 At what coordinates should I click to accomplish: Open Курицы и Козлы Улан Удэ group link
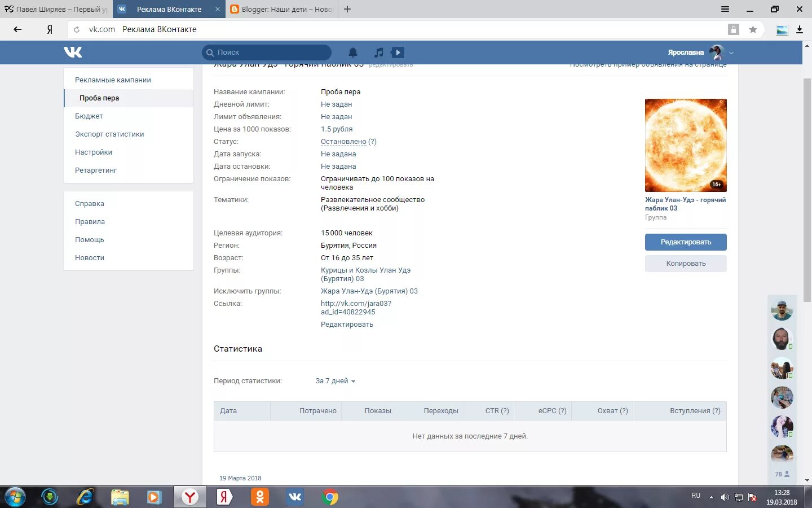(x=366, y=274)
